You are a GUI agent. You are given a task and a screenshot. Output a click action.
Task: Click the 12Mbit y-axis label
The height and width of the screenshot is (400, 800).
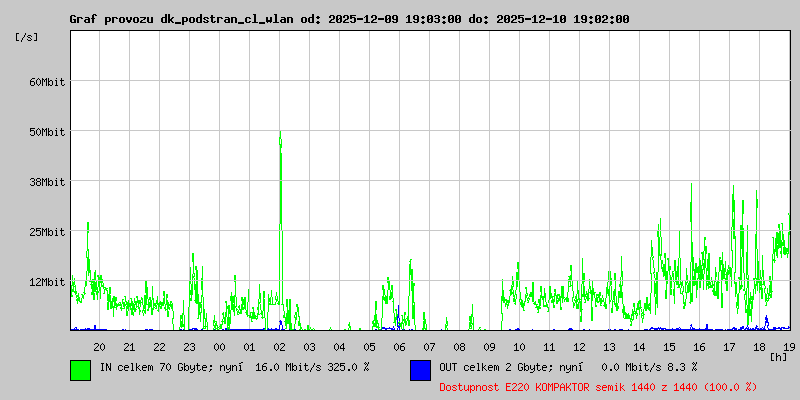(x=47, y=282)
